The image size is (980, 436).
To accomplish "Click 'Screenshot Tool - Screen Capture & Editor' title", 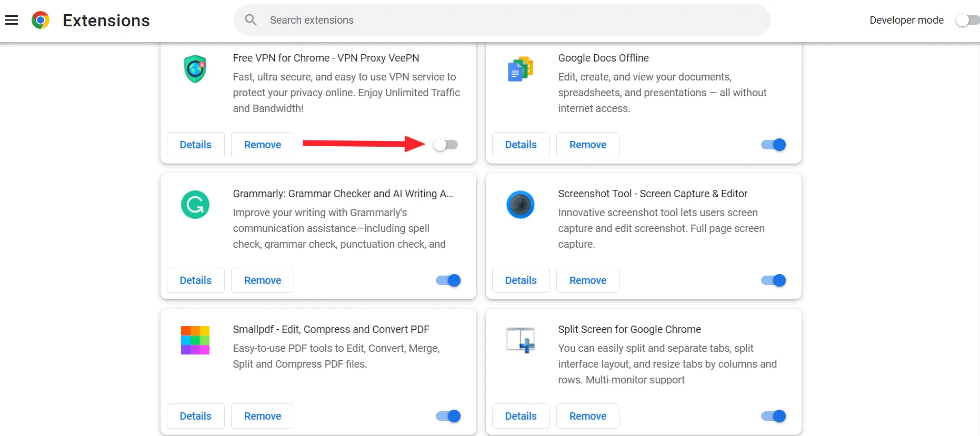I will pyautogui.click(x=653, y=194).
